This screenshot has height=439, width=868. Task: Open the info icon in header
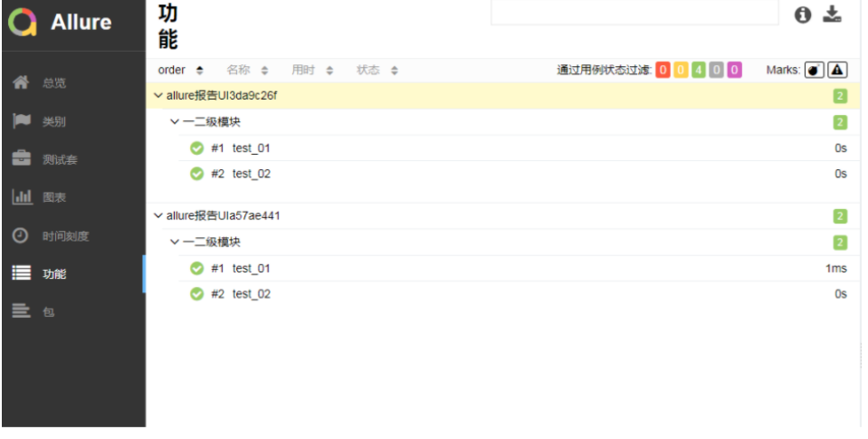click(x=803, y=15)
